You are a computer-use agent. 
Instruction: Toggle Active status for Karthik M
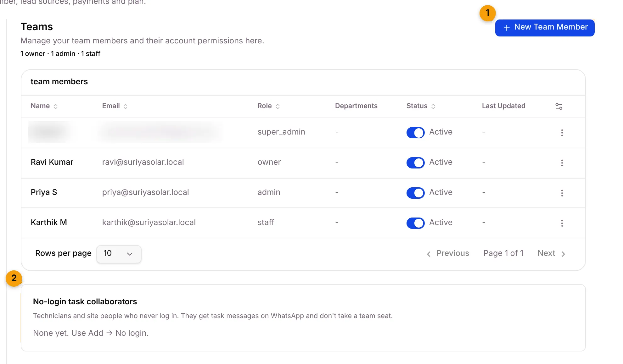(415, 223)
